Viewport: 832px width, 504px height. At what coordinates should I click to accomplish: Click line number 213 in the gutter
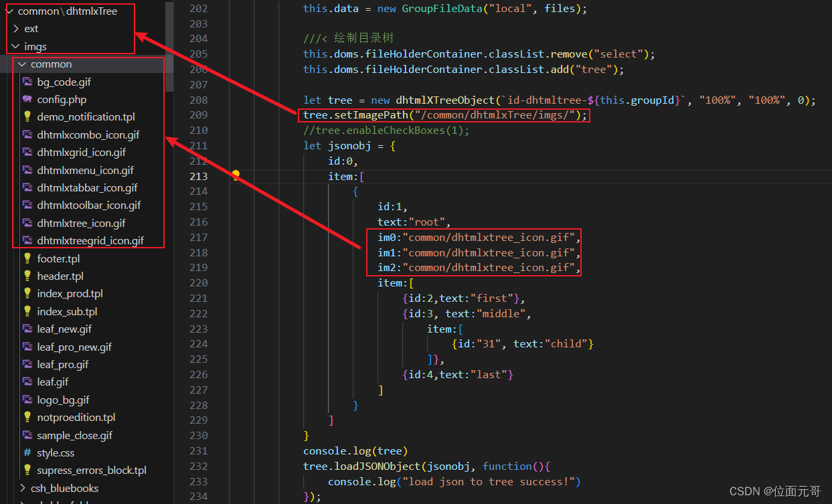click(199, 176)
